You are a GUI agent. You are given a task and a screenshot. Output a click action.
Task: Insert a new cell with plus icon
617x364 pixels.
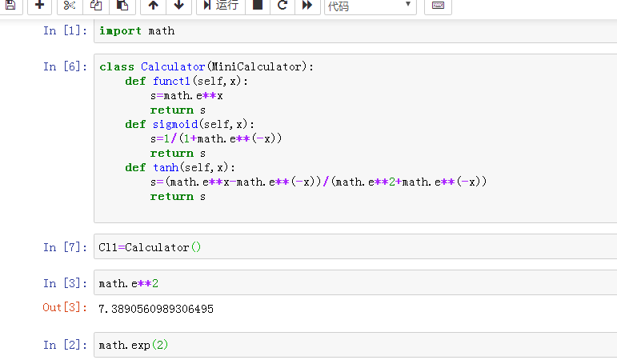point(39,6)
